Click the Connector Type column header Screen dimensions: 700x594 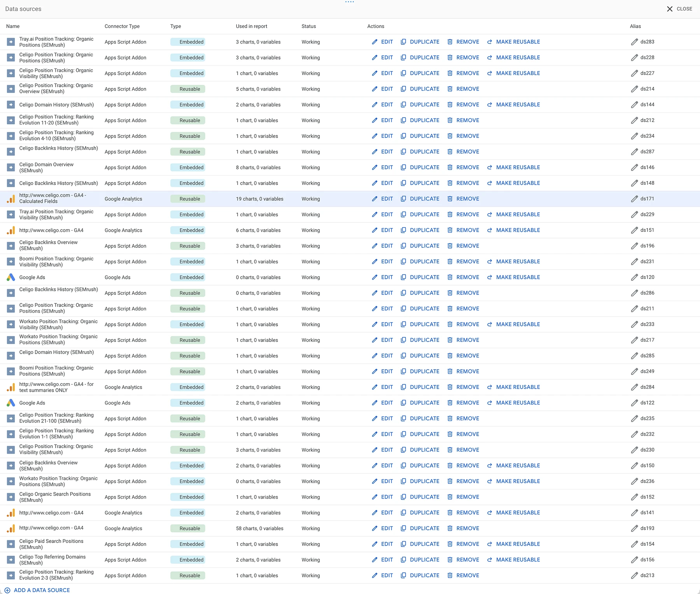click(122, 26)
